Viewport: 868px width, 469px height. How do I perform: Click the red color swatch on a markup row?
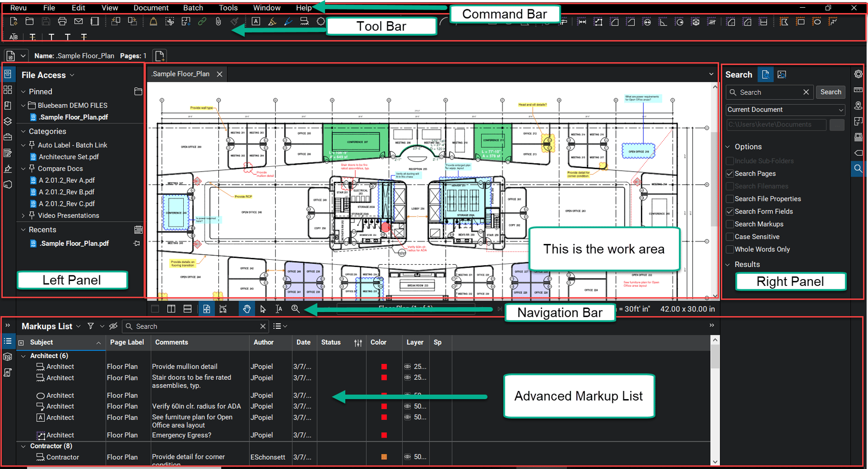[384, 366]
